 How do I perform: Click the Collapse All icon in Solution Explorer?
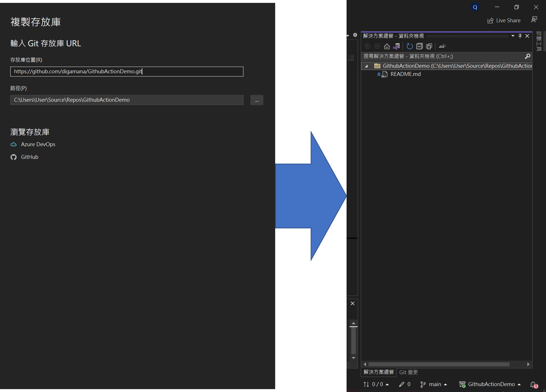419,46
